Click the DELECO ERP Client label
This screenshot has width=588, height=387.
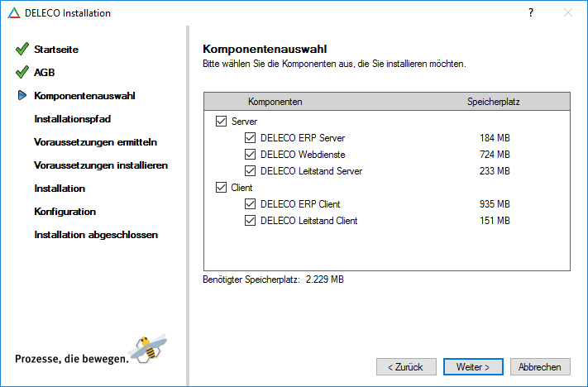[300, 204]
